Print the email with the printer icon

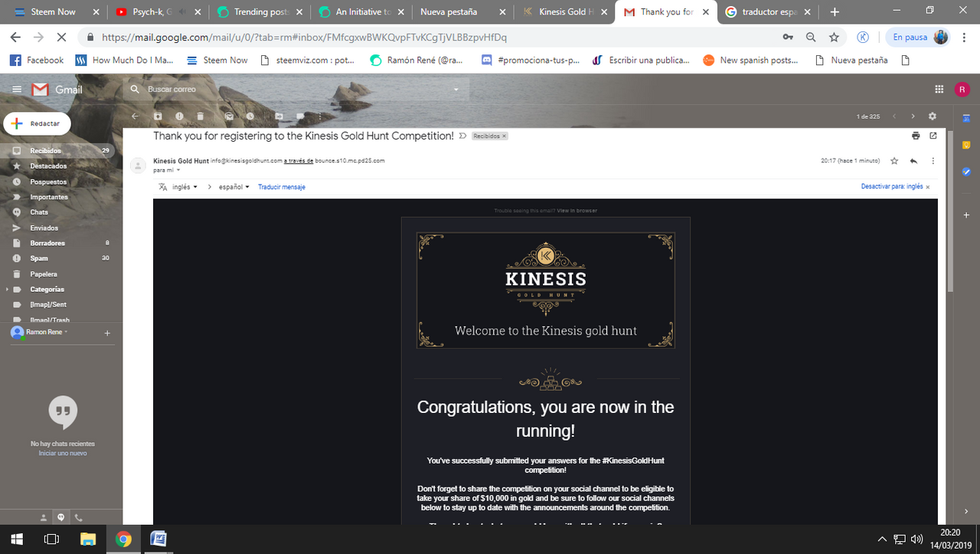pyautogui.click(x=916, y=136)
